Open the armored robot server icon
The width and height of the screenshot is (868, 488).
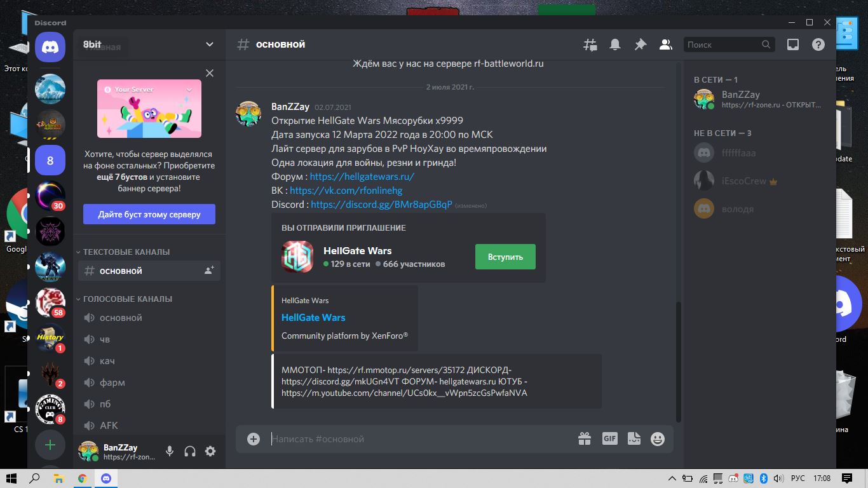(50, 267)
